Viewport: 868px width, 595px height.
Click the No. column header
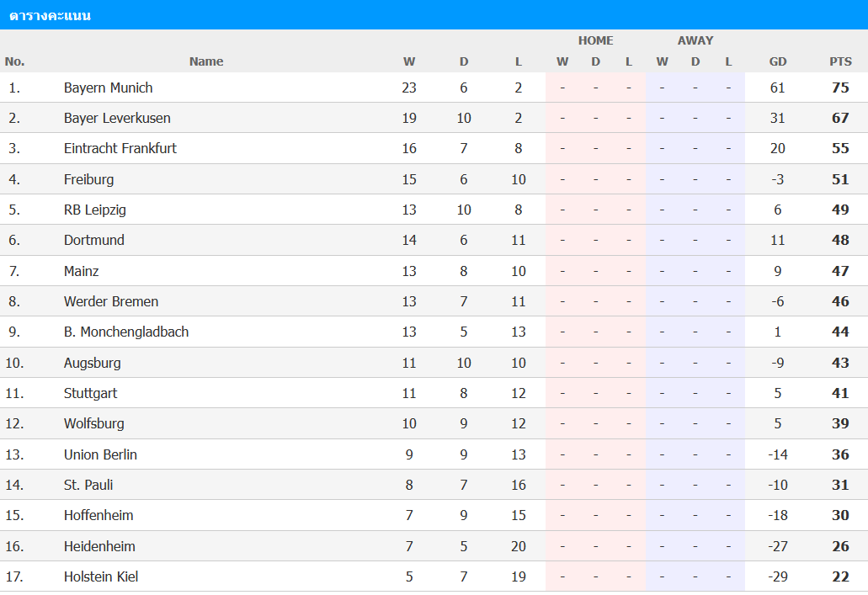[x=15, y=61]
